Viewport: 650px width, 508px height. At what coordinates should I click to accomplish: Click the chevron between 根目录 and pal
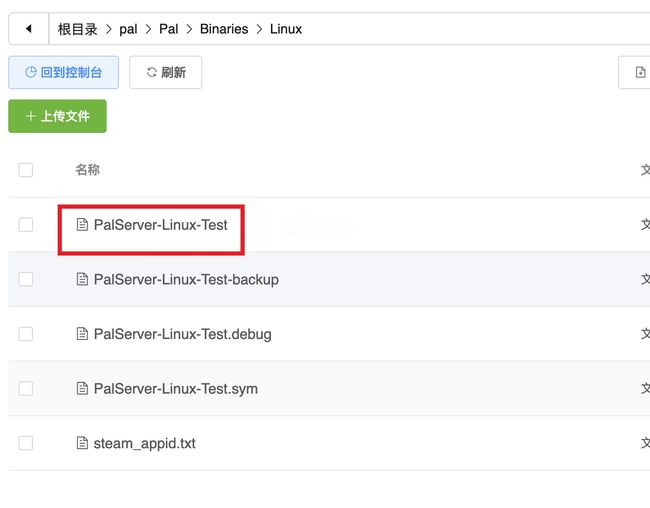coord(109,29)
